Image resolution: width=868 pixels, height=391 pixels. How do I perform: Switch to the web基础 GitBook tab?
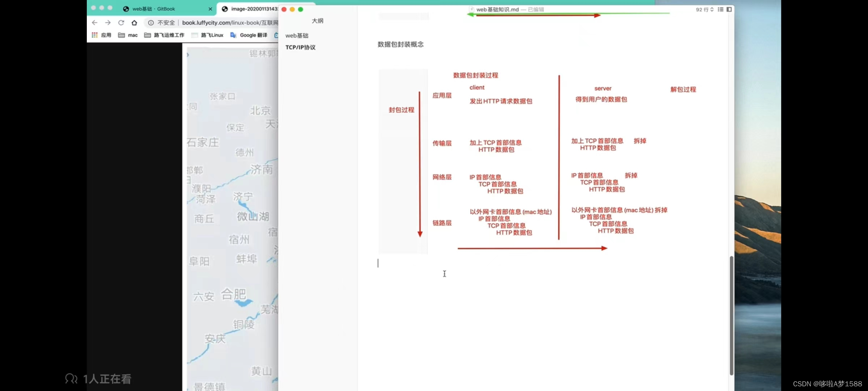(x=154, y=9)
